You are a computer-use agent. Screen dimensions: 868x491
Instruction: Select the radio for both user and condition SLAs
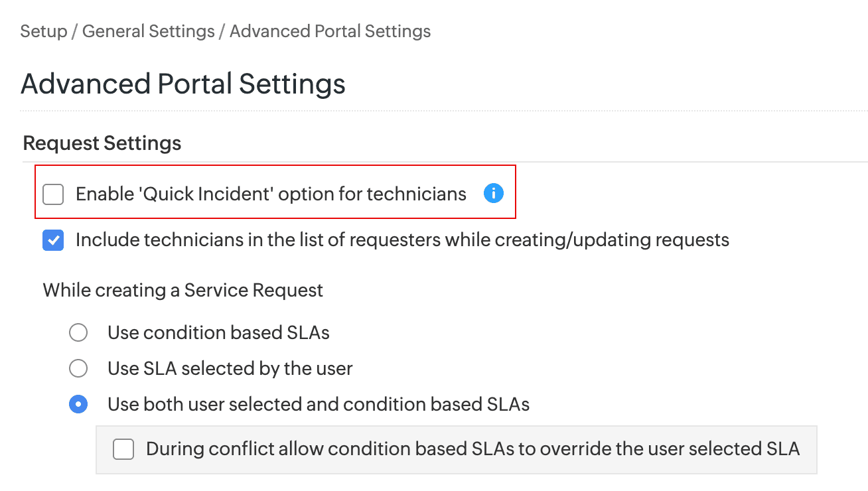coord(78,404)
